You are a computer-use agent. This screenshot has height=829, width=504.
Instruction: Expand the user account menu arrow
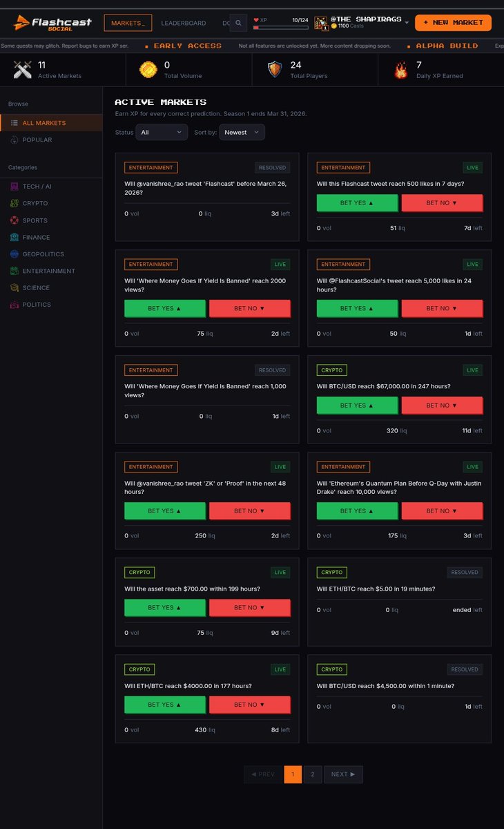[407, 23]
